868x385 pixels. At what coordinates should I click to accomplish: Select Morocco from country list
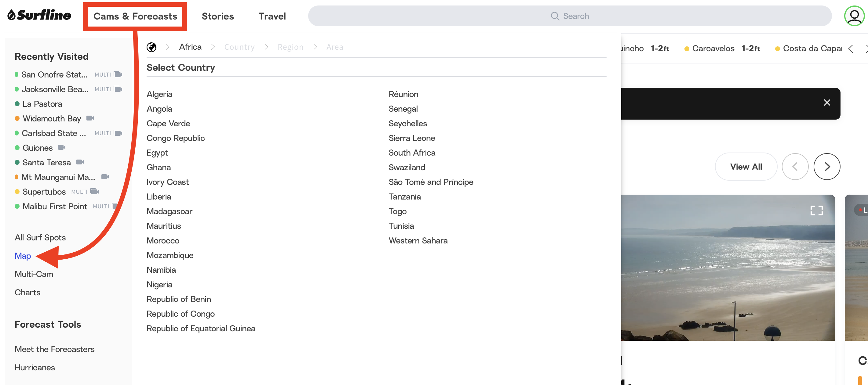tap(163, 241)
